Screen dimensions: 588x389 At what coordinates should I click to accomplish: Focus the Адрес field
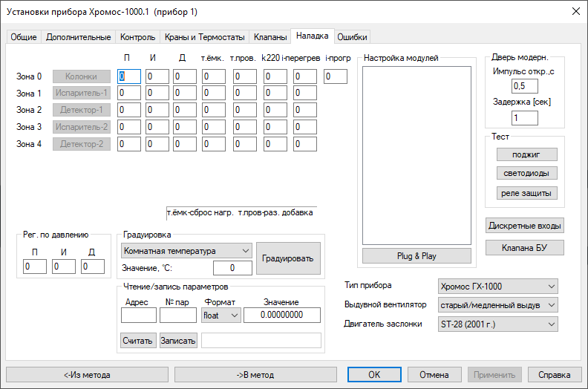coord(139,316)
